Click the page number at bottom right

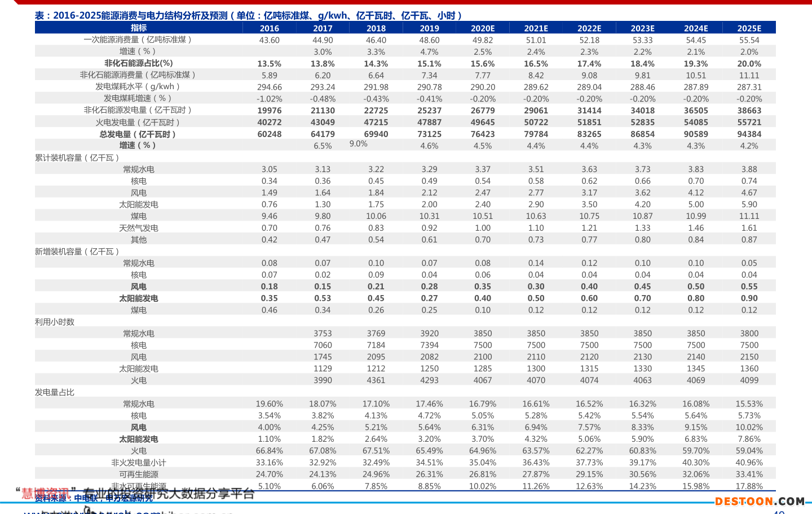tap(779, 512)
